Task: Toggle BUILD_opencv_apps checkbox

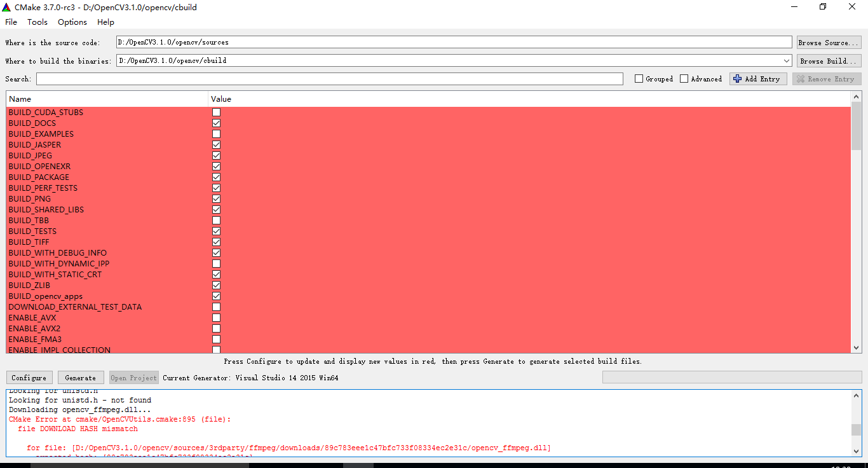Action: click(x=216, y=296)
